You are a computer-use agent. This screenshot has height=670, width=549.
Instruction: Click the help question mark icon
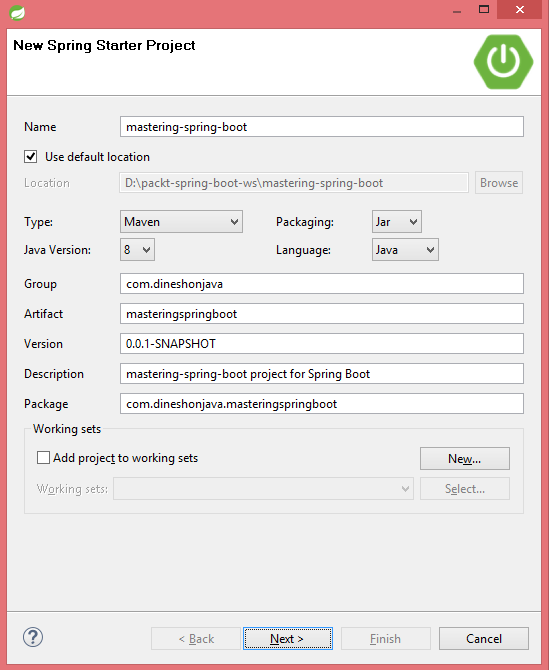pyautogui.click(x=33, y=637)
